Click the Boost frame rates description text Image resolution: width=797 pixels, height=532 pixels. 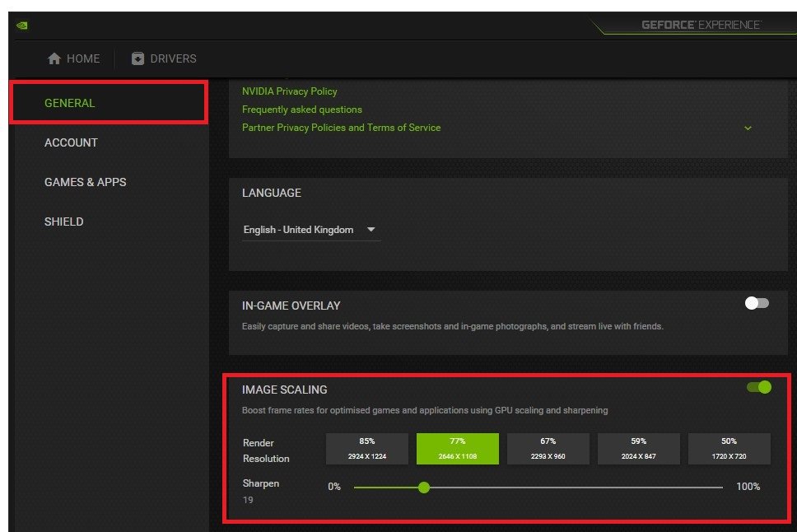425,410
